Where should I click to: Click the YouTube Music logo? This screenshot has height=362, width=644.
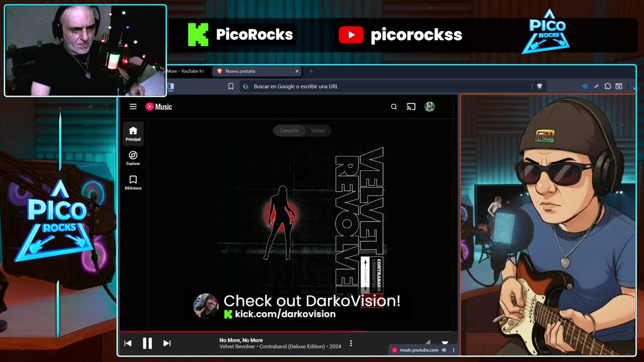[x=158, y=107]
